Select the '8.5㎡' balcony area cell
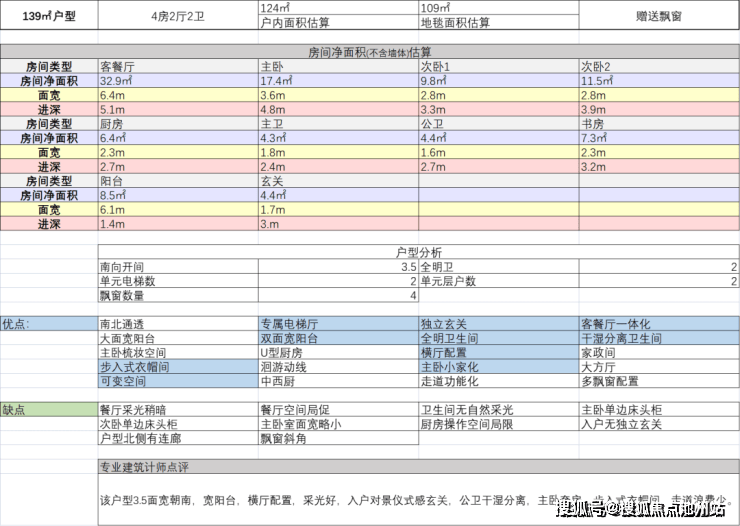 [178, 195]
